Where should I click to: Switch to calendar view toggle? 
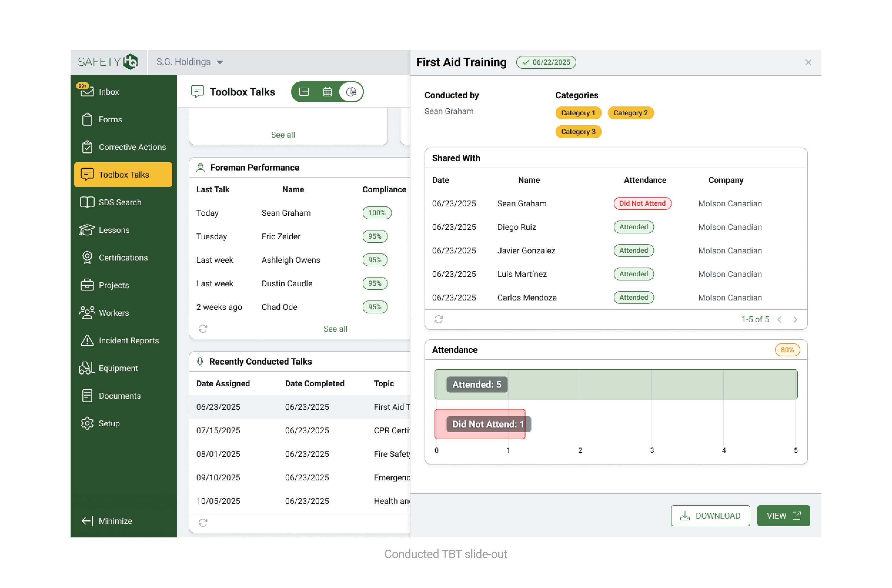pos(327,92)
